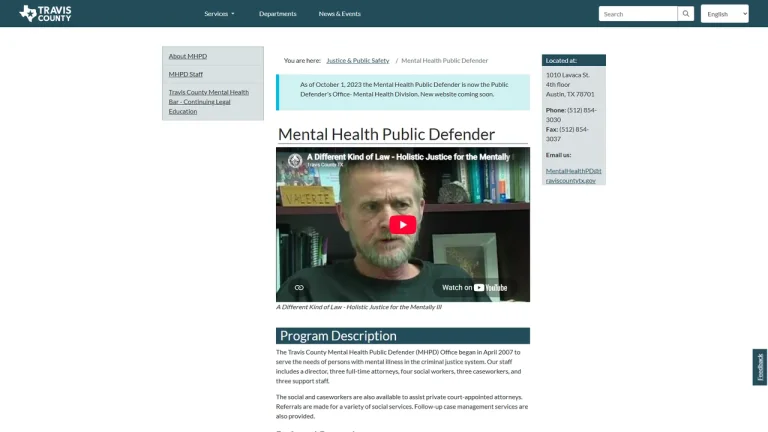This screenshot has width=768, height=432.
Task: Expand the Services dropdown menu
Action: click(x=219, y=14)
